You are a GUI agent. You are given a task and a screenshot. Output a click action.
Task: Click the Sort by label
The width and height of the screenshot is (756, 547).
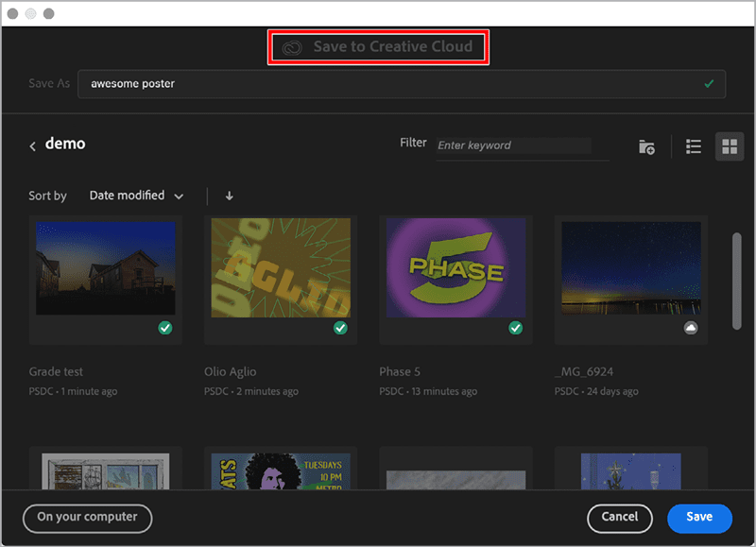tap(48, 196)
